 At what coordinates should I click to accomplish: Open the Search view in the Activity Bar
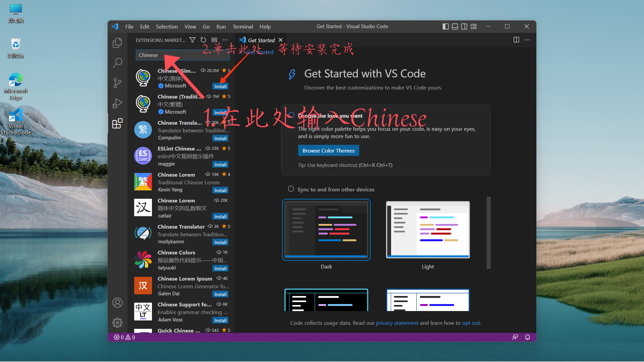pyautogui.click(x=117, y=63)
